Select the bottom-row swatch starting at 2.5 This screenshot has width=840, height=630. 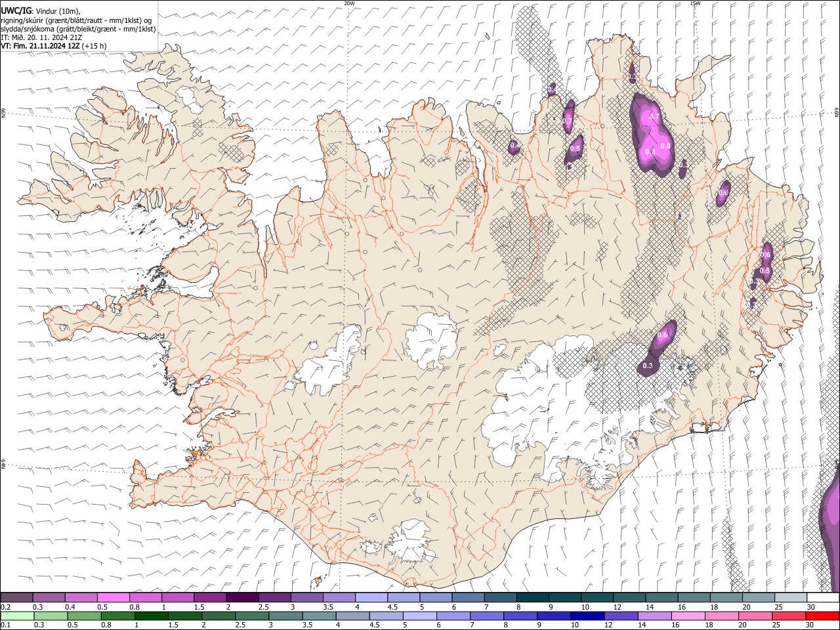[252, 616]
